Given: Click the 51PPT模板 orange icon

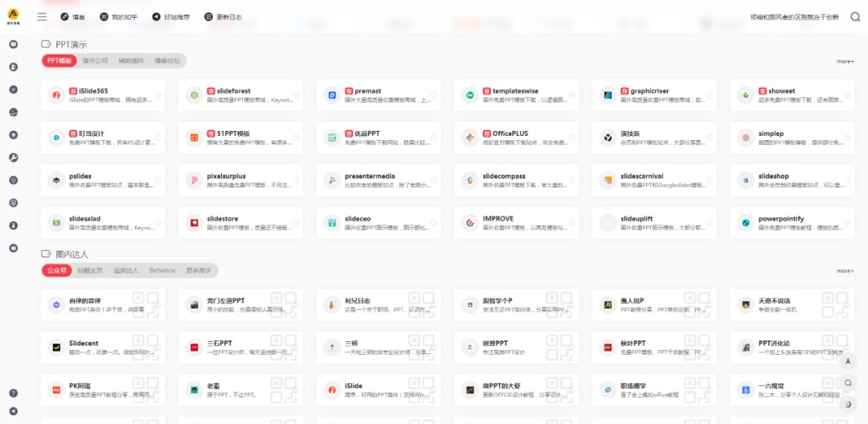Looking at the screenshot, I should 194,138.
